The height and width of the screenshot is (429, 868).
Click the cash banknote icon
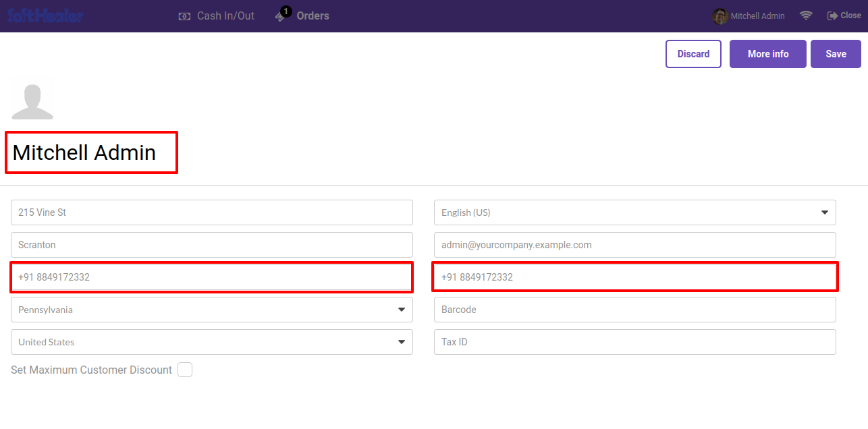[x=184, y=16]
